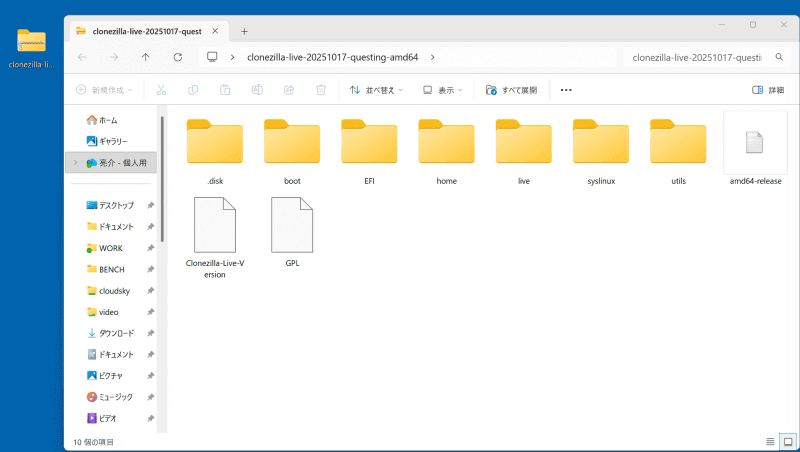This screenshot has height=452, width=800.
Task: Unpin video folder pin icon
Action: (x=151, y=312)
